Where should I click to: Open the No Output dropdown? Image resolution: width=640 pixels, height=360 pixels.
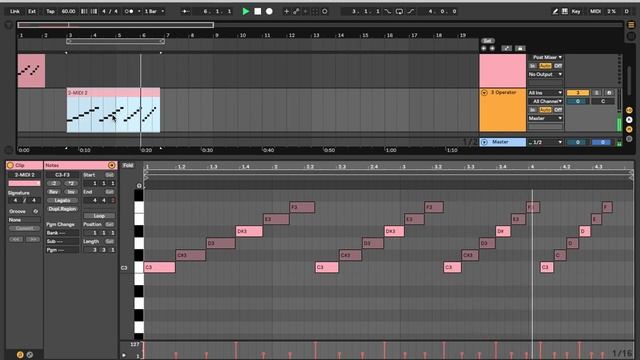point(546,74)
